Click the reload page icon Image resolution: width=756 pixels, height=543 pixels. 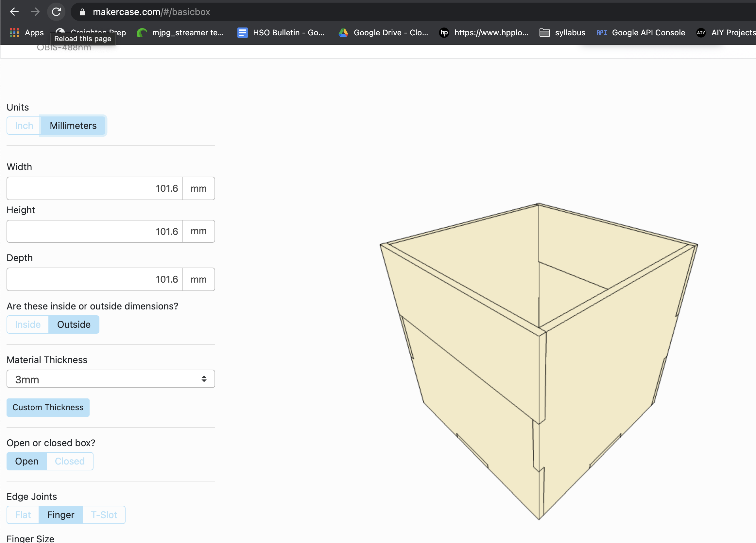click(56, 12)
